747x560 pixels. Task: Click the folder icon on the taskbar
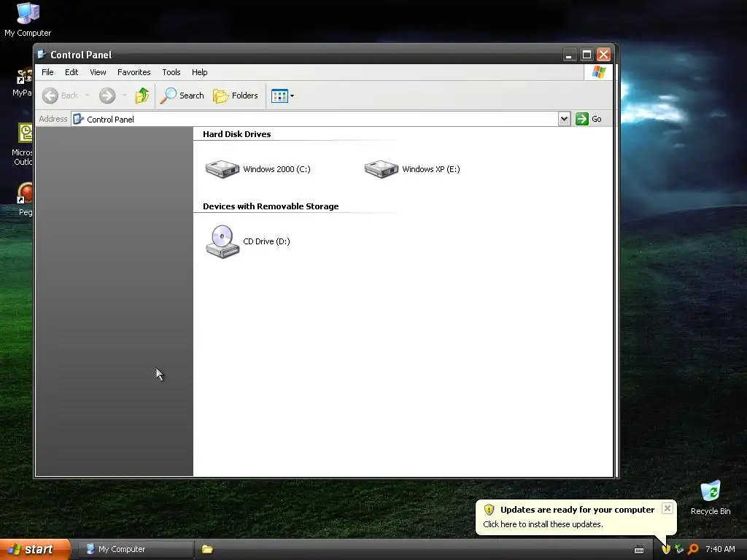pyautogui.click(x=207, y=550)
